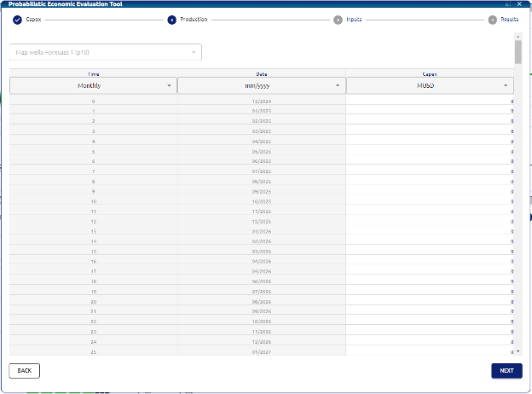Click the scroll down arrow of the table
The height and width of the screenshot is (394, 532).
tap(518, 351)
